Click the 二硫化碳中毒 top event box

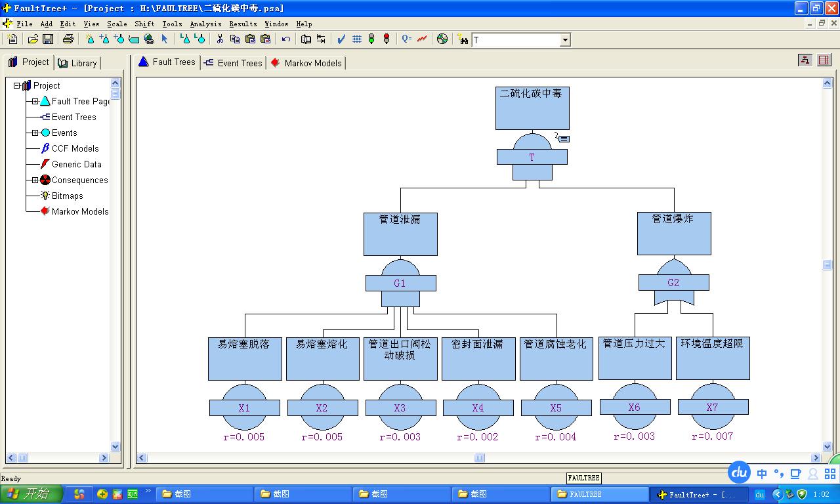pyautogui.click(x=532, y=108)
